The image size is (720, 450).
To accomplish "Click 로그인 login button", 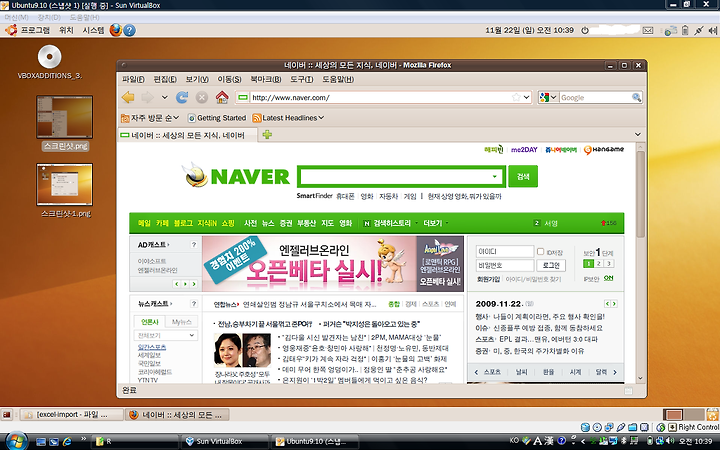I will tap(551, 265).
